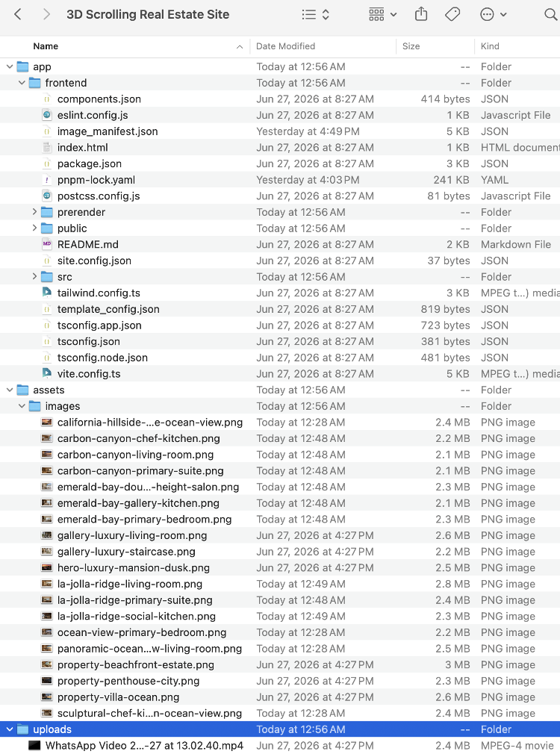Select emerald-bay-primary-bedroom.png
560x754 pixels.
click(x=144, y=520)
